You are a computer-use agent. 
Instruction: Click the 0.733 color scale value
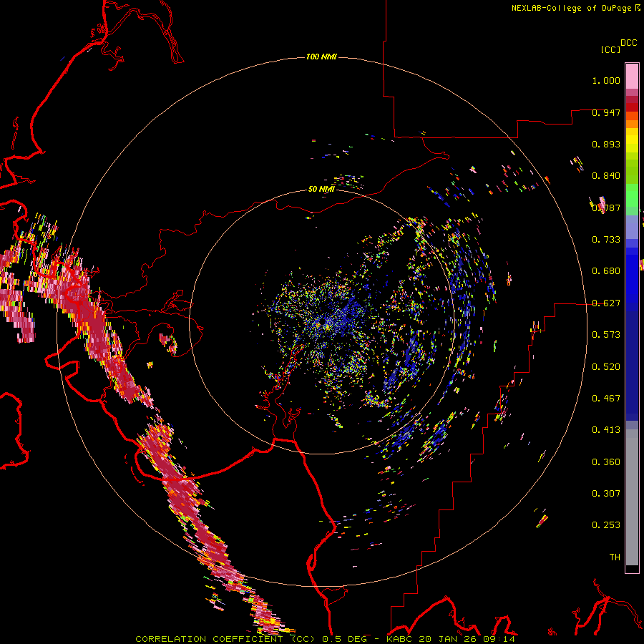click(606, 240)
